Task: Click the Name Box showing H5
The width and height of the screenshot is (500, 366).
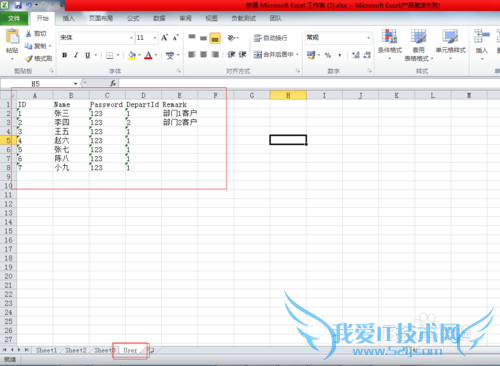Action: click(x=37, y=83)
